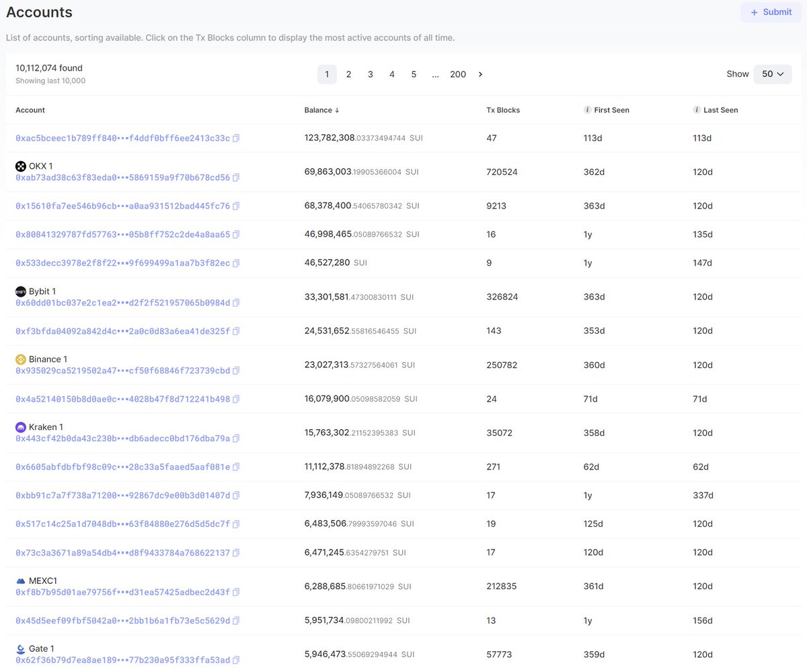Open the Show 50 rows dropdown
Viewport: 807px width, 672px height.
click(x=772, y=74)
